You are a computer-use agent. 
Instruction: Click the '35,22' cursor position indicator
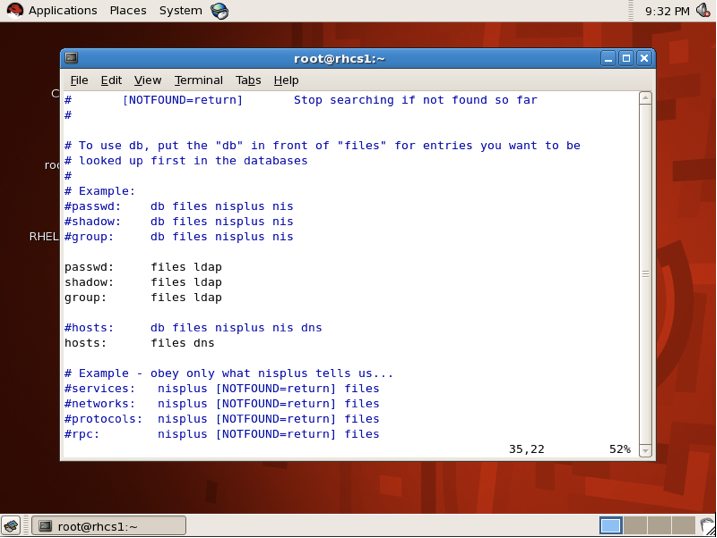tap(526, 449)
